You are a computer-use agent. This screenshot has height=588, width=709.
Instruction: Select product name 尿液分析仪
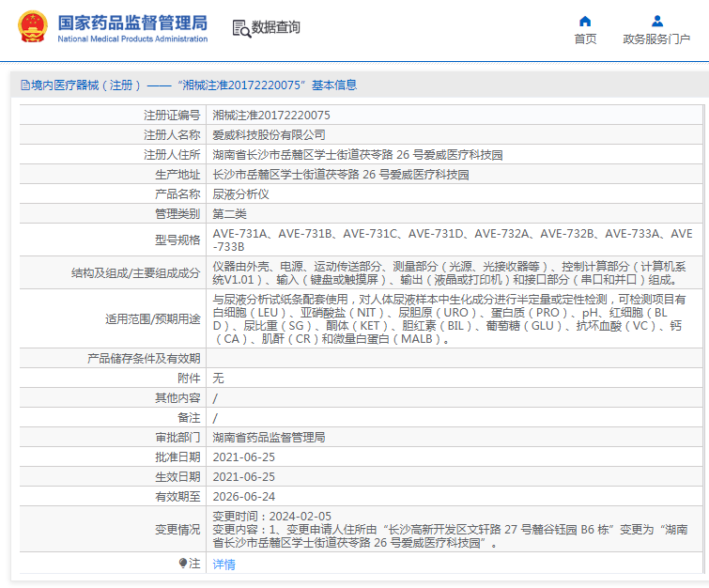pos(240,194)
